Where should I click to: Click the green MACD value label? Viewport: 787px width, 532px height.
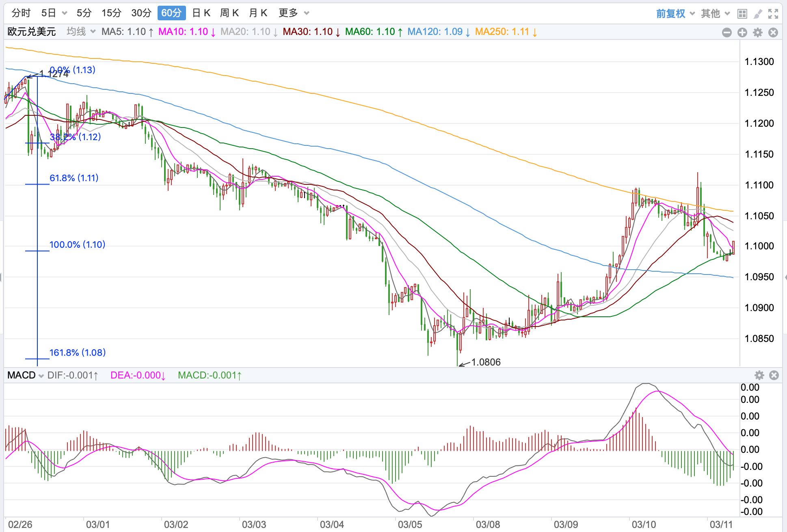coord(210,375)
